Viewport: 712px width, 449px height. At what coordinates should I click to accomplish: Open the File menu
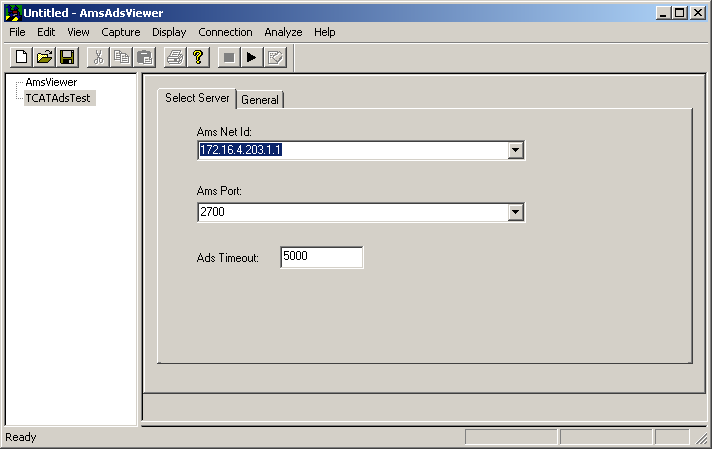click(x=17, y=32)
